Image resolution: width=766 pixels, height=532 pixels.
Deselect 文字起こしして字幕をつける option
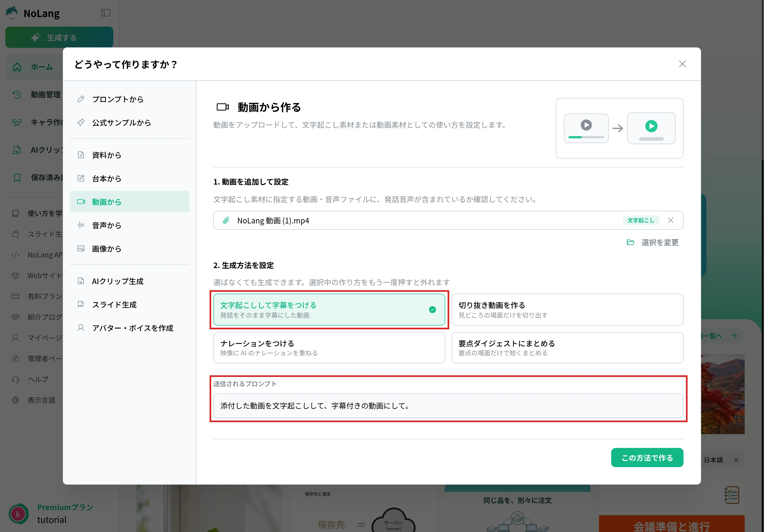pyautogui.click(x=329, y=310)
